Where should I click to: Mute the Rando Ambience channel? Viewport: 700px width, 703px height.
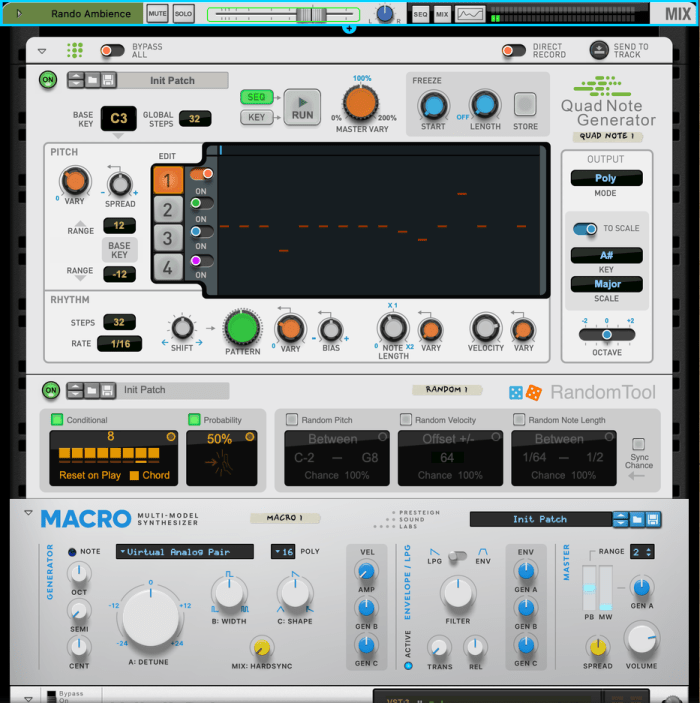pos(157,14)
